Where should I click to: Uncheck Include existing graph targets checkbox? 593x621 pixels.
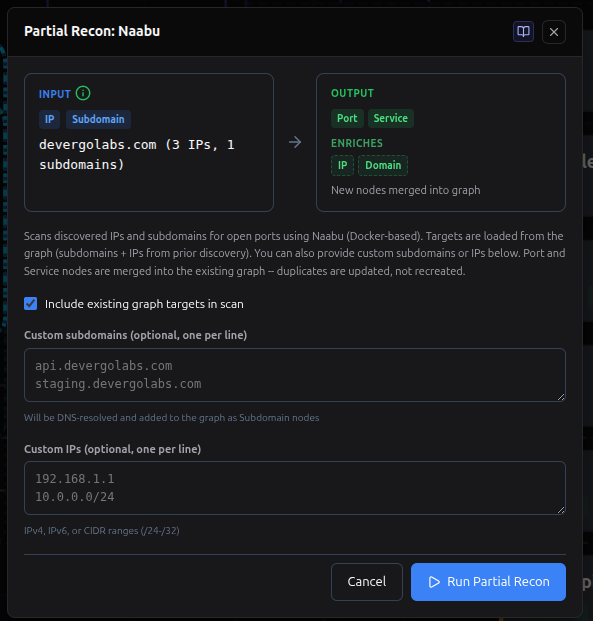pos(31,304)
